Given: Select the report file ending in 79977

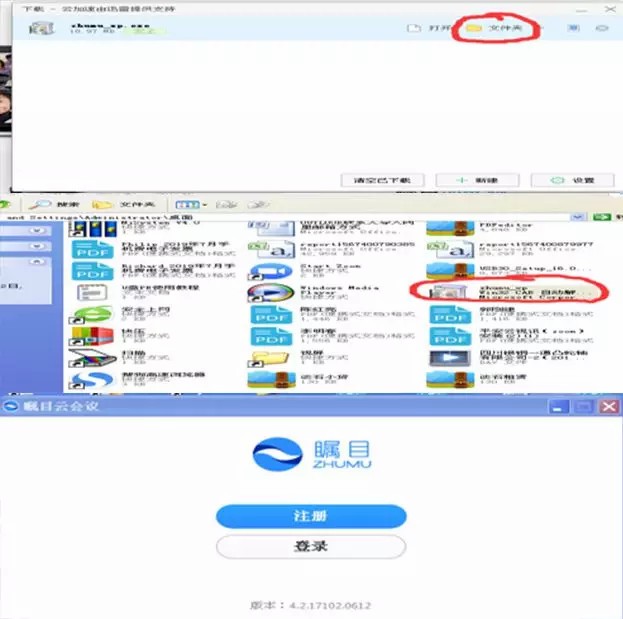Looking at the screenshot, I should point(510,249).
